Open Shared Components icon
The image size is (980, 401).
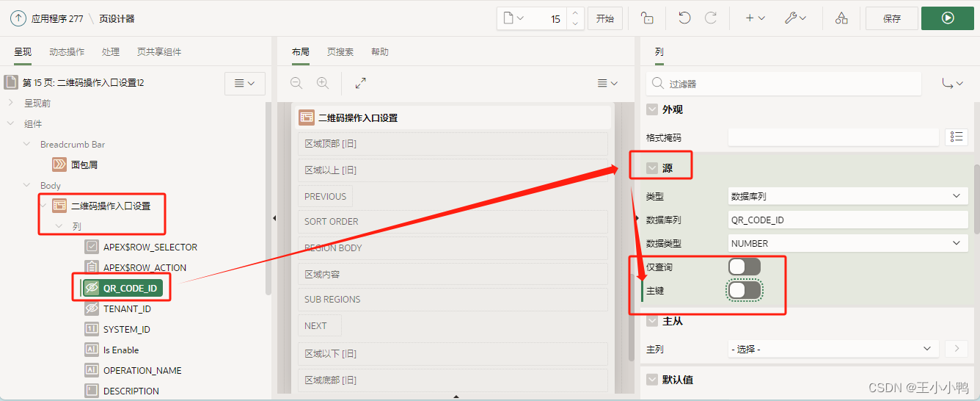(x=841, y=18)
